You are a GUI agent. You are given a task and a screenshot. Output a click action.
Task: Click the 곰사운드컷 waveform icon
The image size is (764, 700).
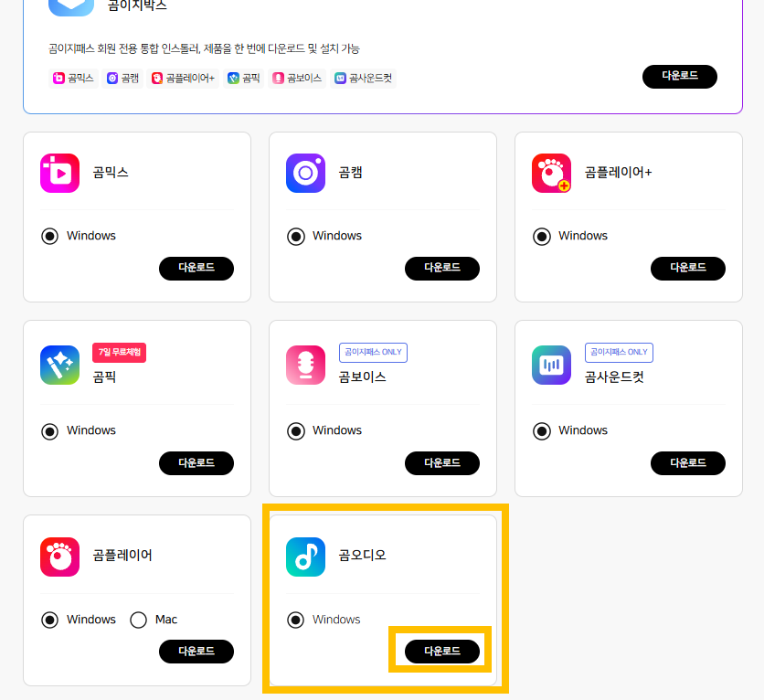552,365
